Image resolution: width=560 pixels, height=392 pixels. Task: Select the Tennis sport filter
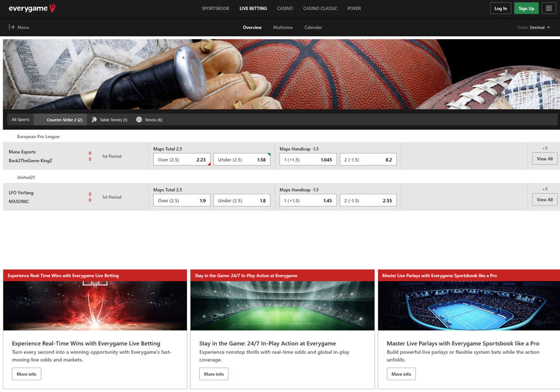(150, 120)
